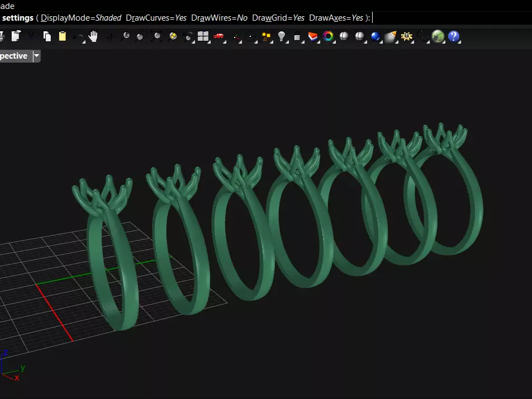Click the Set CPlane origin icon
Screen dimensions: 532x399
point(237,37)
